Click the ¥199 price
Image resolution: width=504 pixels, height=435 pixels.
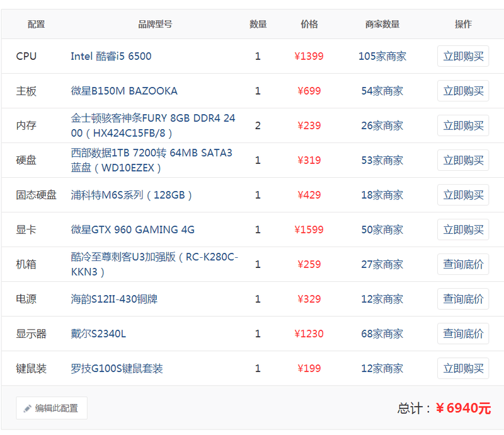(309, 368)
